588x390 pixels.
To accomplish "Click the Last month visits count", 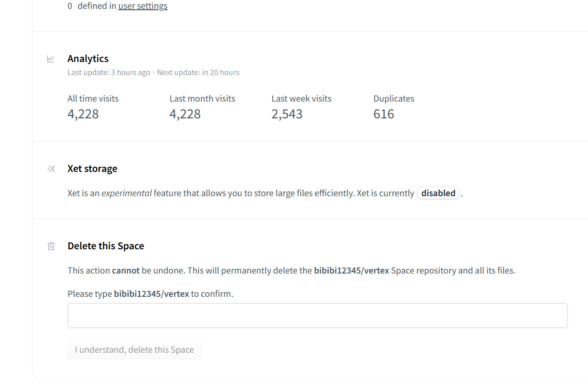I will (185, 114).
